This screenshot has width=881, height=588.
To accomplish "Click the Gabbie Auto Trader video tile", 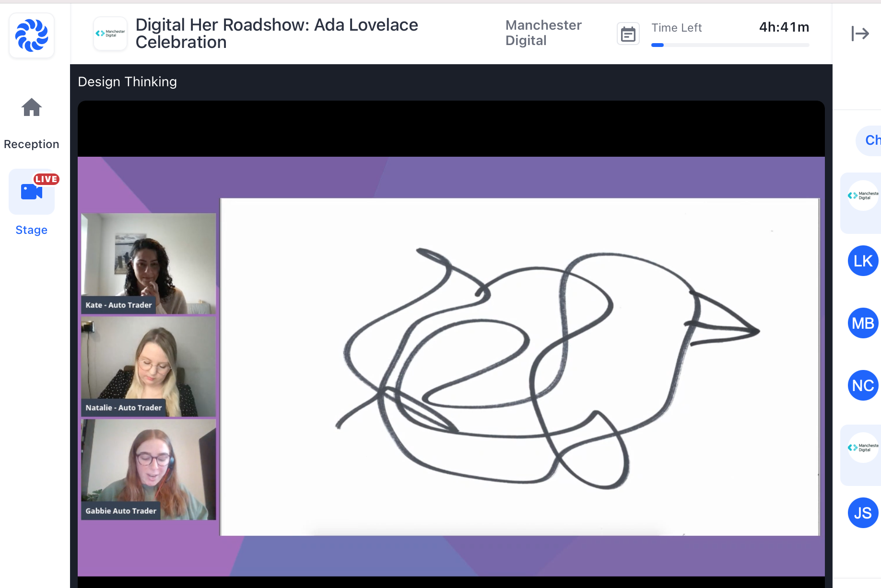I will [149, 470].
